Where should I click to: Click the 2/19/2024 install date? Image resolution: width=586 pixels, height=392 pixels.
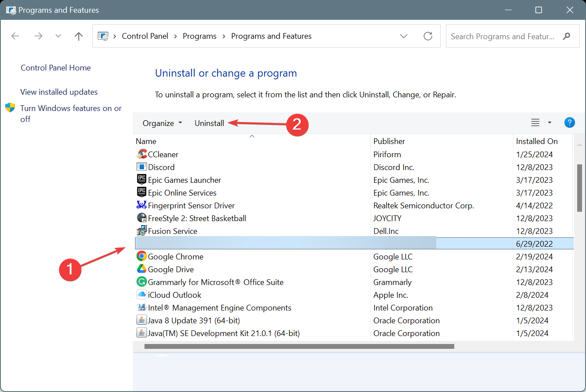(x=534, y=256)
